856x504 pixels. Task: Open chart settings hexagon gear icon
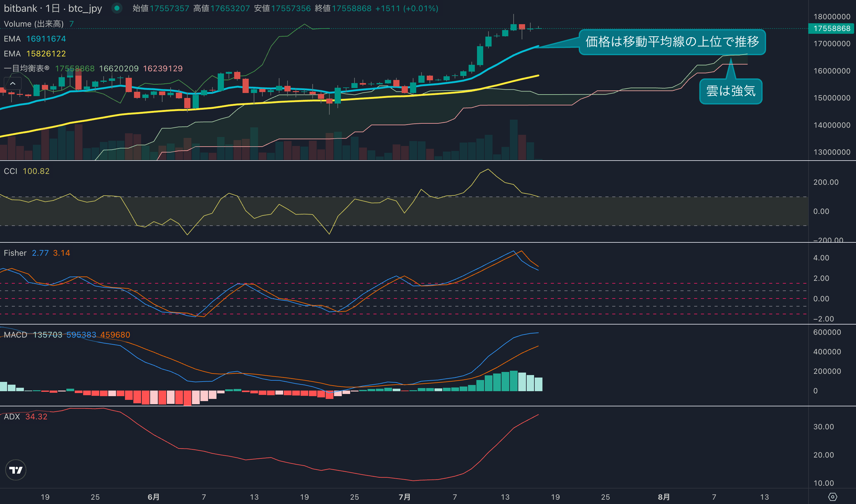pyautogui.click(x=832, y=497)
